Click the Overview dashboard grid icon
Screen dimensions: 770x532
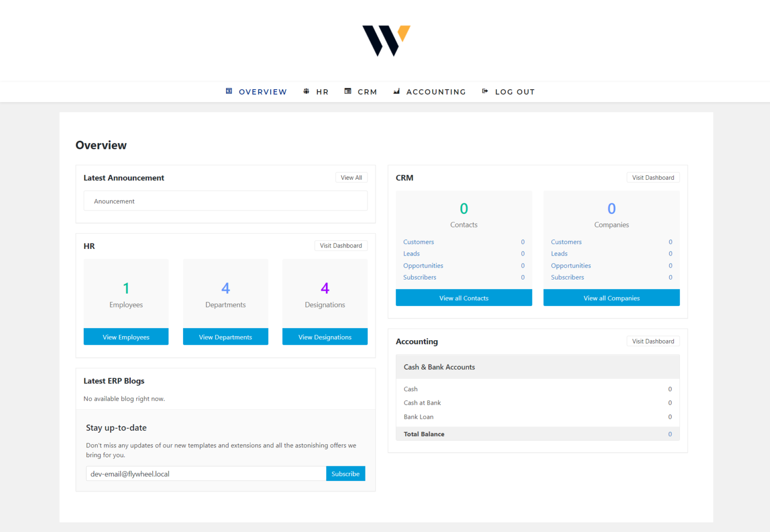click(229, 91)
